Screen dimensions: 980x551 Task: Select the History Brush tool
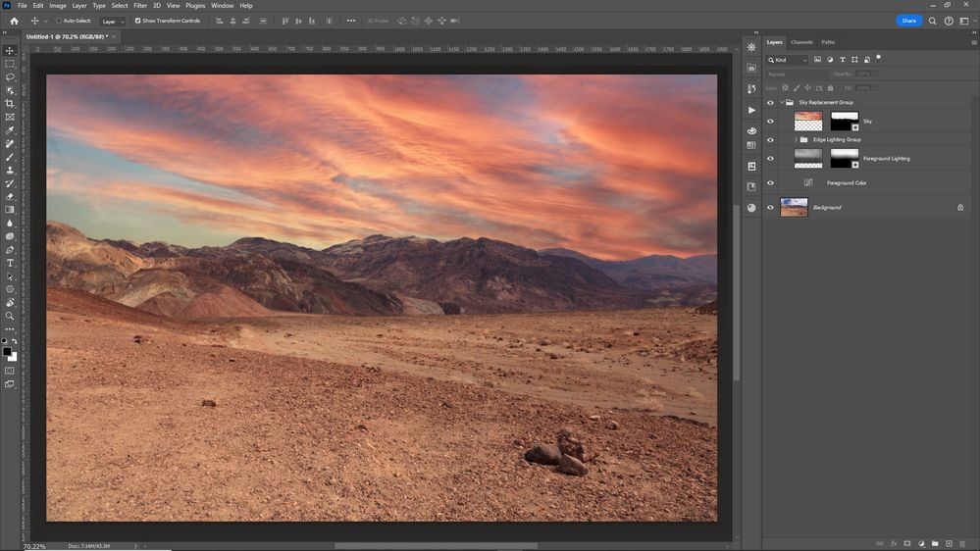pyautogui.click(x=10, y=183)
